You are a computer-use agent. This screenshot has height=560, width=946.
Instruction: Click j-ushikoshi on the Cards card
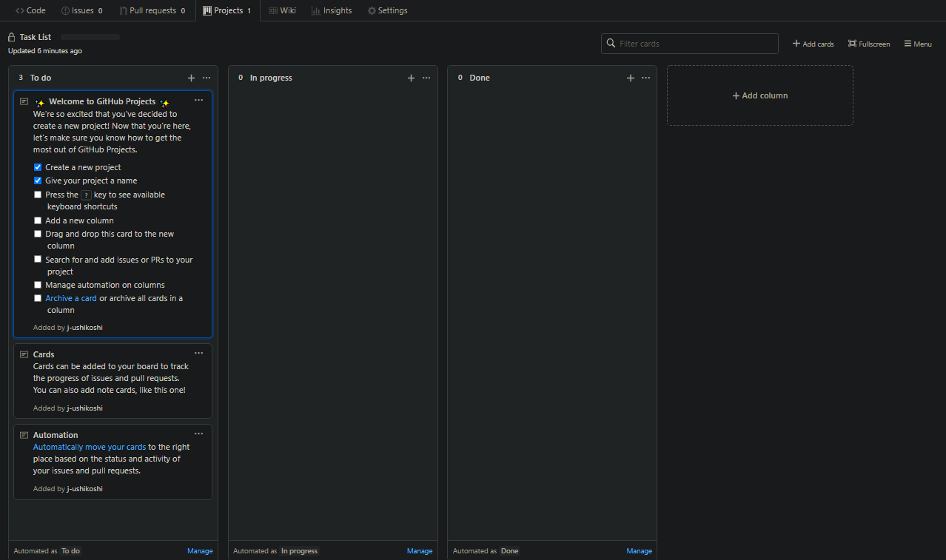click(84, 408)
